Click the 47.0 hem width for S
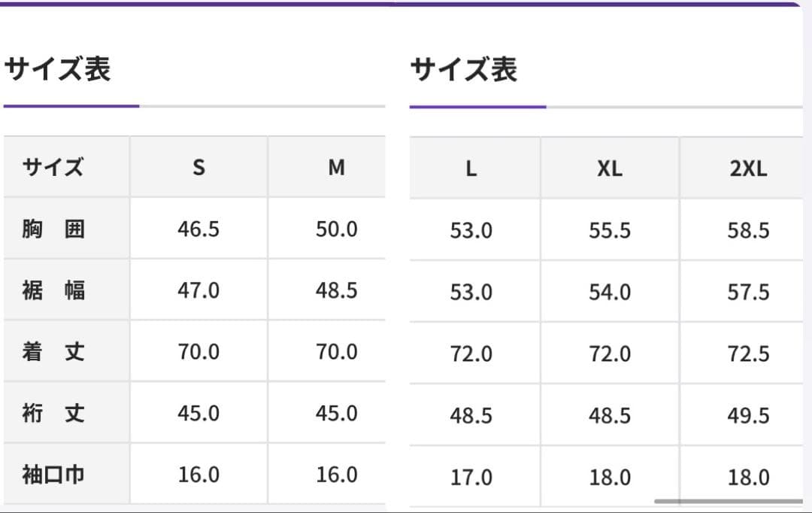812x513 pixels. tap(198, 290)
